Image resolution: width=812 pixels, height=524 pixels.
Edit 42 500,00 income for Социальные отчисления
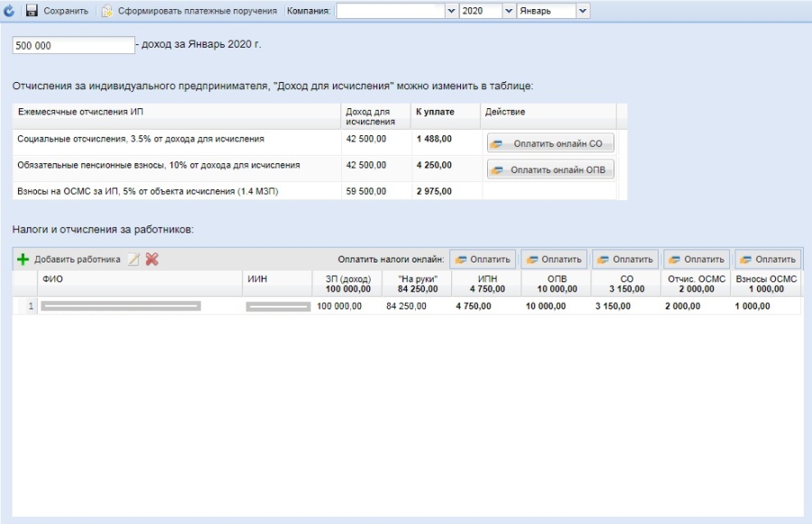pos(366,139)
